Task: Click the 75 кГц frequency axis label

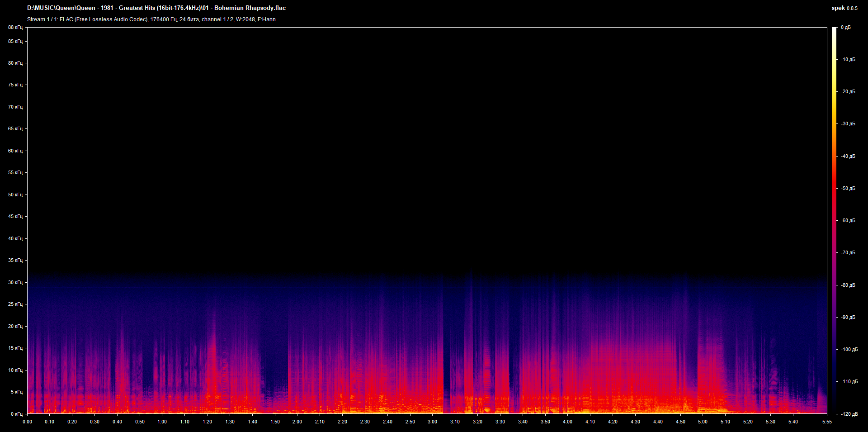Action: [x=15, y=85]
